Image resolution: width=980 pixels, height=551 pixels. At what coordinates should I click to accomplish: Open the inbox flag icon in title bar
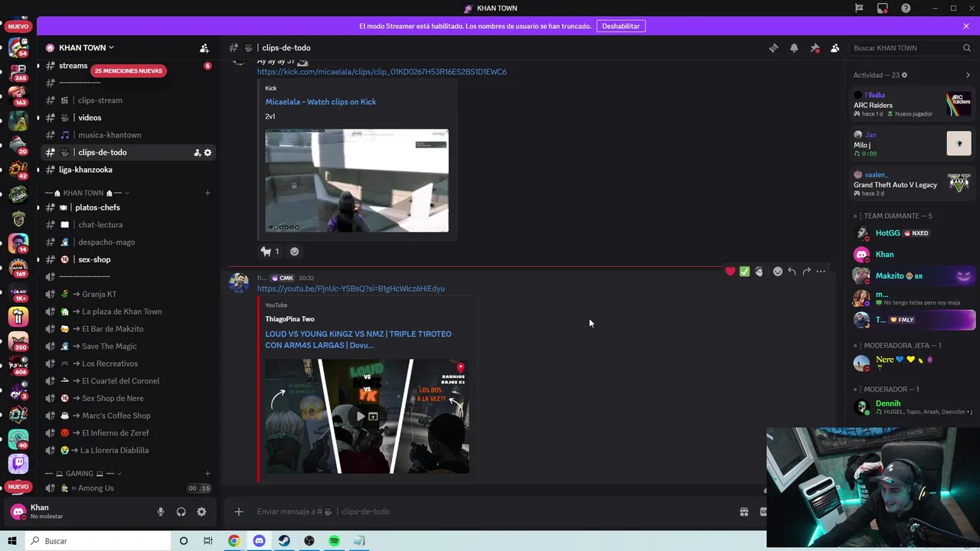(859, 8)
